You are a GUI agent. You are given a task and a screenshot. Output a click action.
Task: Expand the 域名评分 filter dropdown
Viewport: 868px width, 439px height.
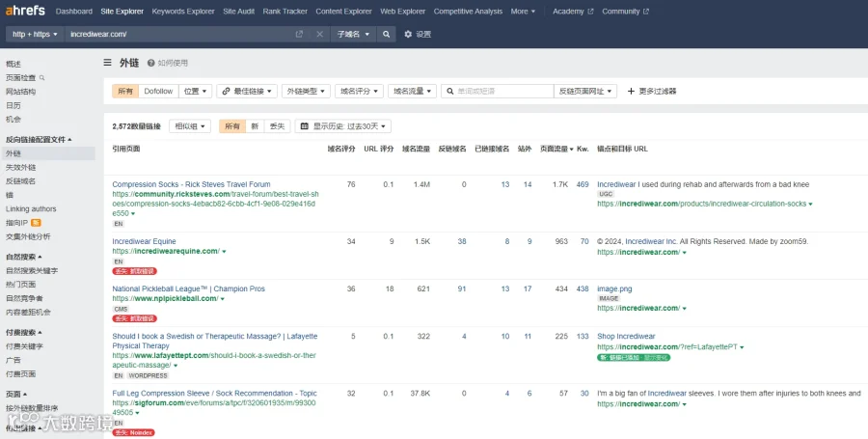click(359, 92)
